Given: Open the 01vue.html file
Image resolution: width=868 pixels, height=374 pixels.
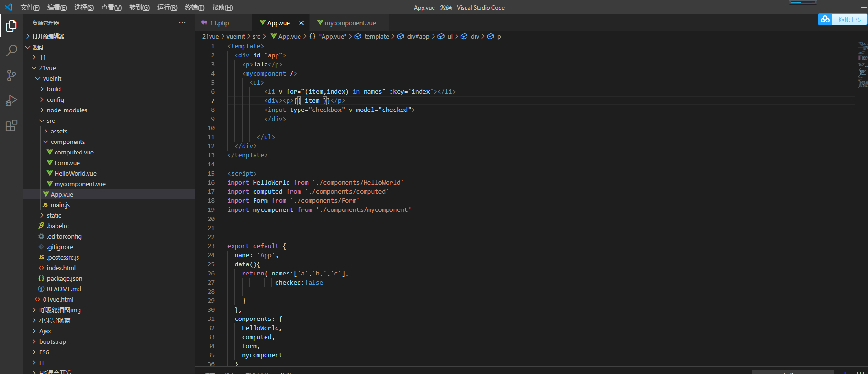Looking at the screenshot, I should tap(109, 299).
